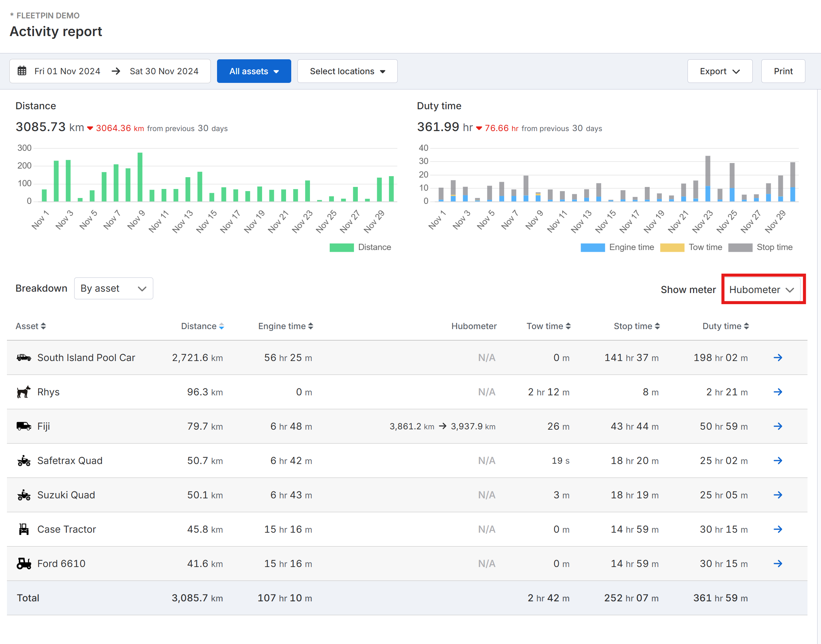Click the Ford 6610 tractor icon
821x644 pixels.
[24, 563]
